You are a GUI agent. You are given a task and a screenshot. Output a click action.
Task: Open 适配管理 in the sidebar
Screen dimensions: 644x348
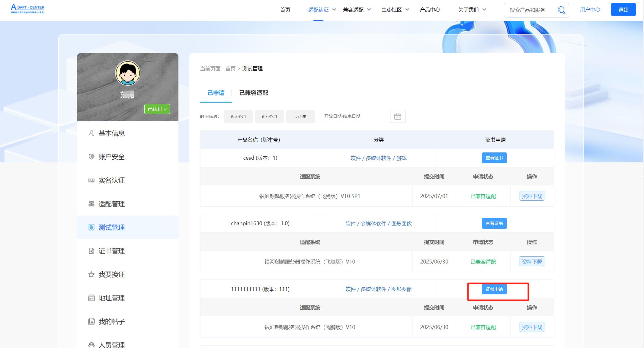tap(111, 204)
